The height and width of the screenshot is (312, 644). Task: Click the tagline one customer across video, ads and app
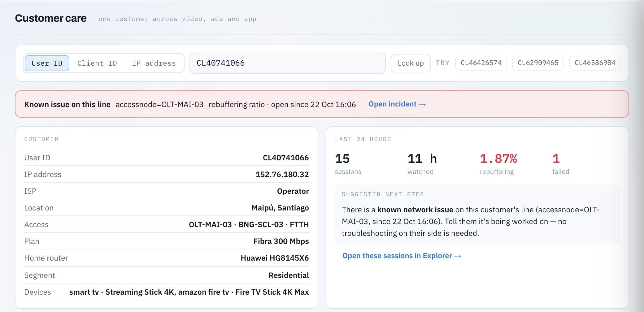pyautogui.click(x=177, y=19)
